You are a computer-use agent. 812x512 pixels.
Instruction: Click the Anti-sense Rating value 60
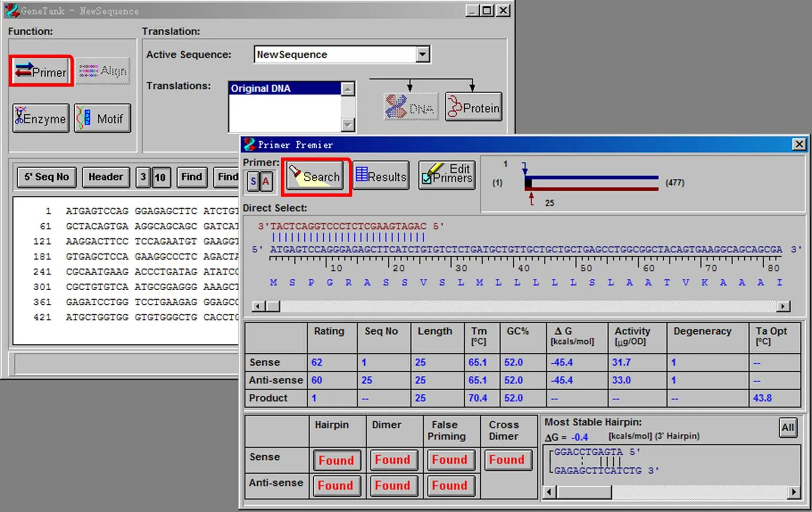pyautogui.click(x=317, y=381)
